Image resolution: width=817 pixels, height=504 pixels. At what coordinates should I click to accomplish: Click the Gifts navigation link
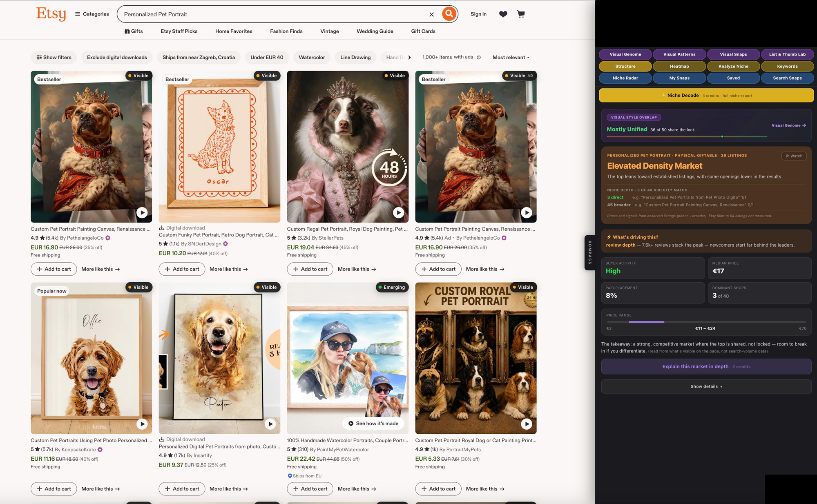click(x=134, y=31)
